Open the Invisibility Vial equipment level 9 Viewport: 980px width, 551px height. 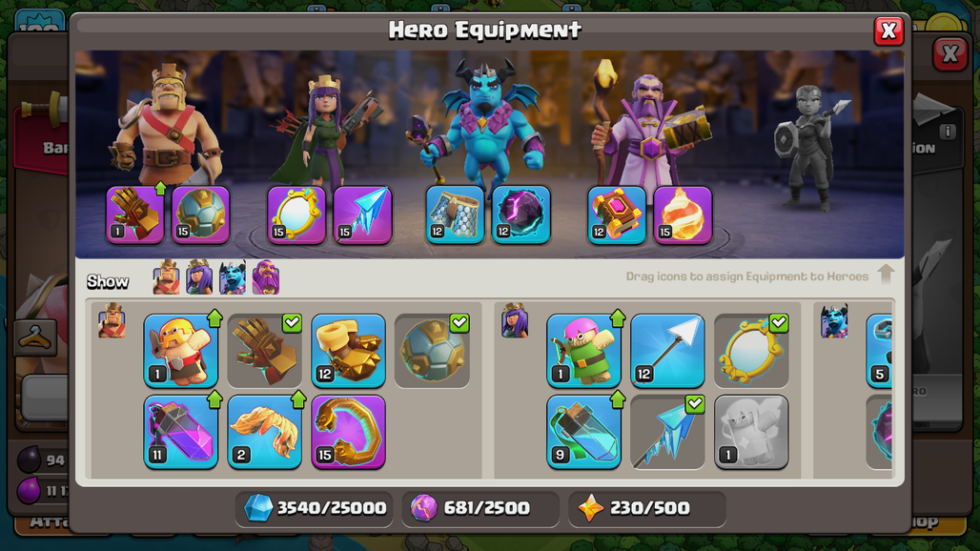583,432
